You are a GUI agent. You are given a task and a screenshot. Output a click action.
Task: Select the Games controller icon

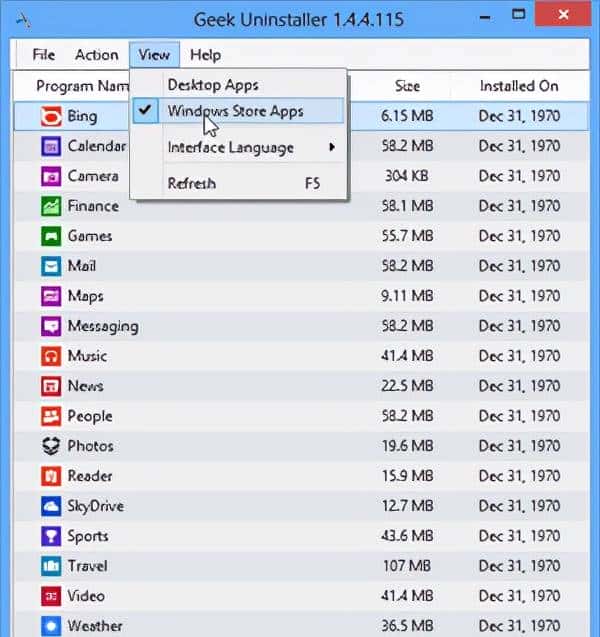pos(51,236)
